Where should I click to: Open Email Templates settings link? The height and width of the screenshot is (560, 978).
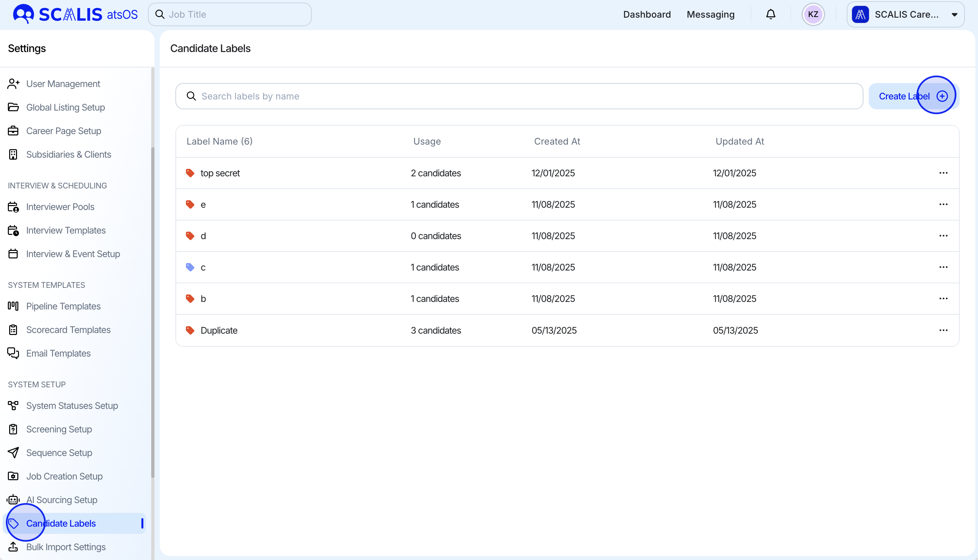tap(59, 353)
